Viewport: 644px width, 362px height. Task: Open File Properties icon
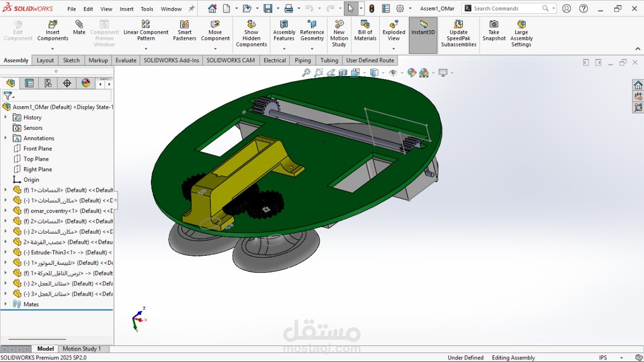[x=385, y=9]
